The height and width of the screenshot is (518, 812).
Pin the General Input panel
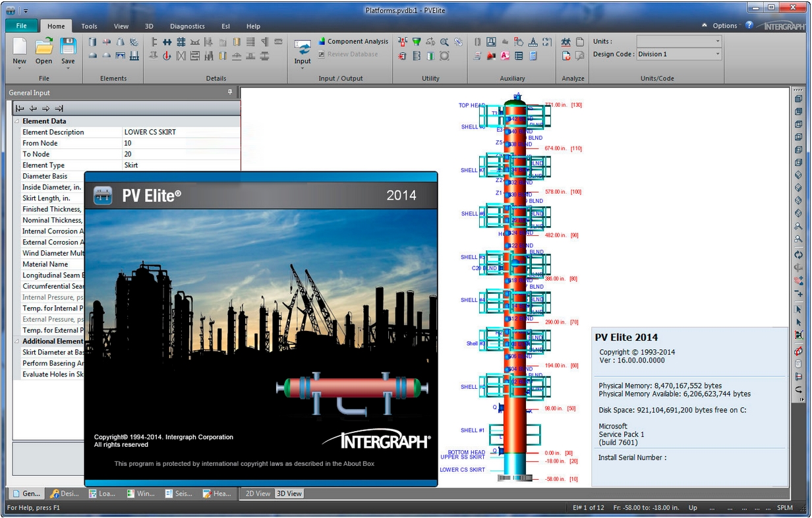(x=230, y=92)
